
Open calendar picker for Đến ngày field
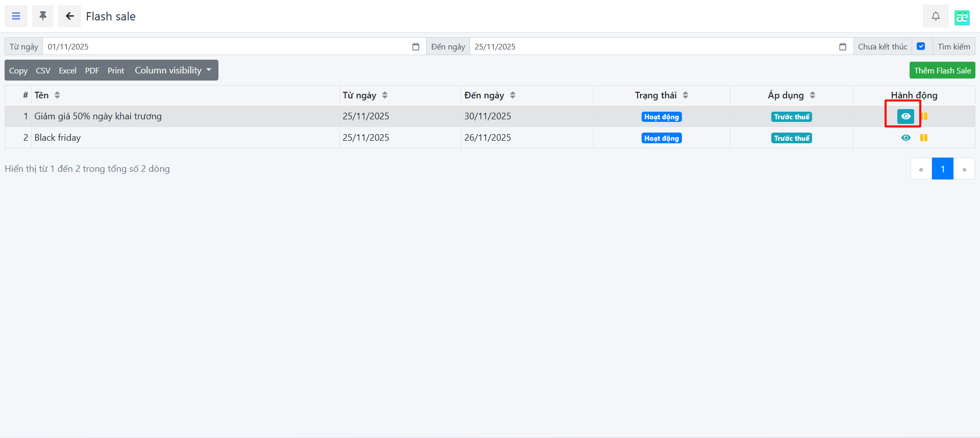click(842, 47)
